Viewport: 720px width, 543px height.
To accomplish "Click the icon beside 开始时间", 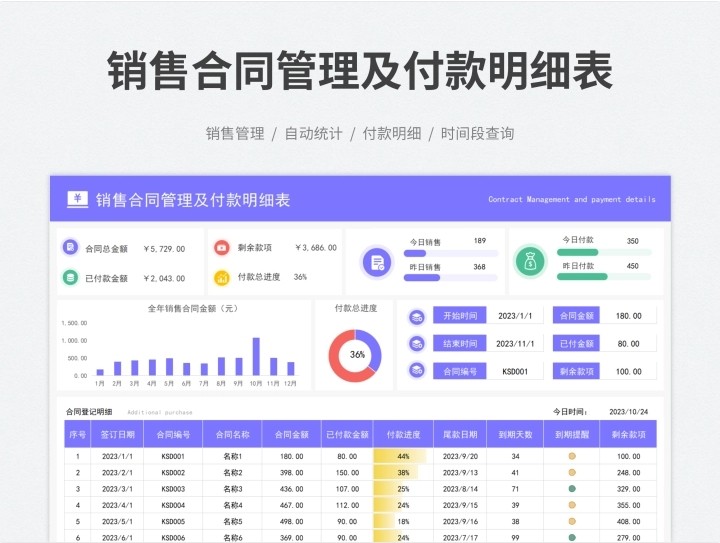I will pyautogui.click(x=417, y=317).
